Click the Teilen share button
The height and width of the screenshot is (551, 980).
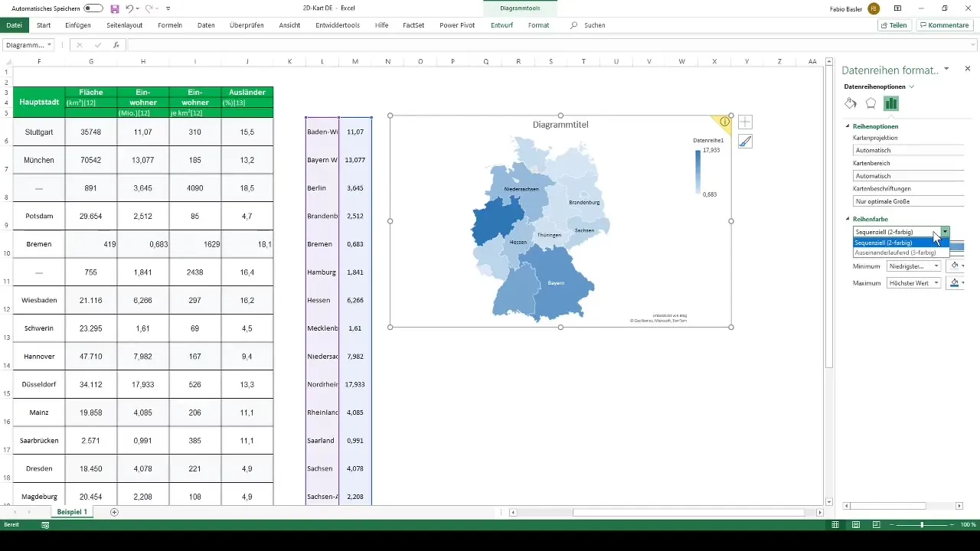click(x=893, y=25)
